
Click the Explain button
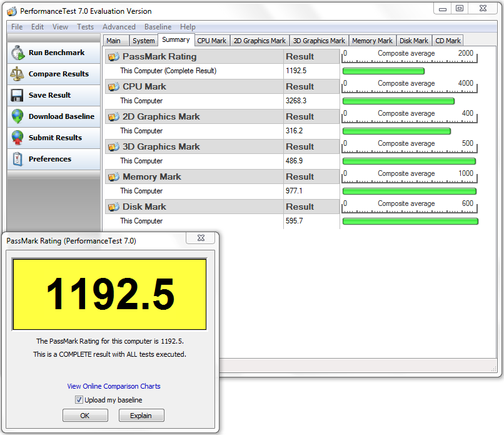[141, 416]
